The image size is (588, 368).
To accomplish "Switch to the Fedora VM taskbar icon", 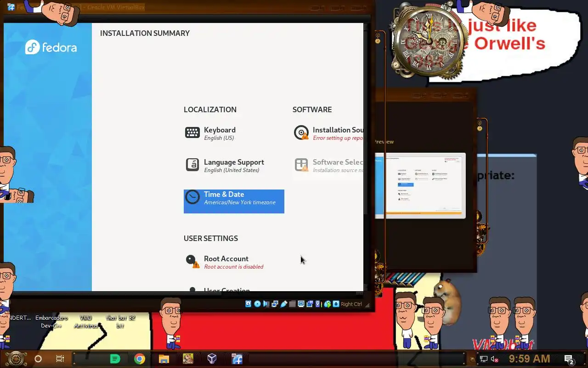I will (237, 359).
